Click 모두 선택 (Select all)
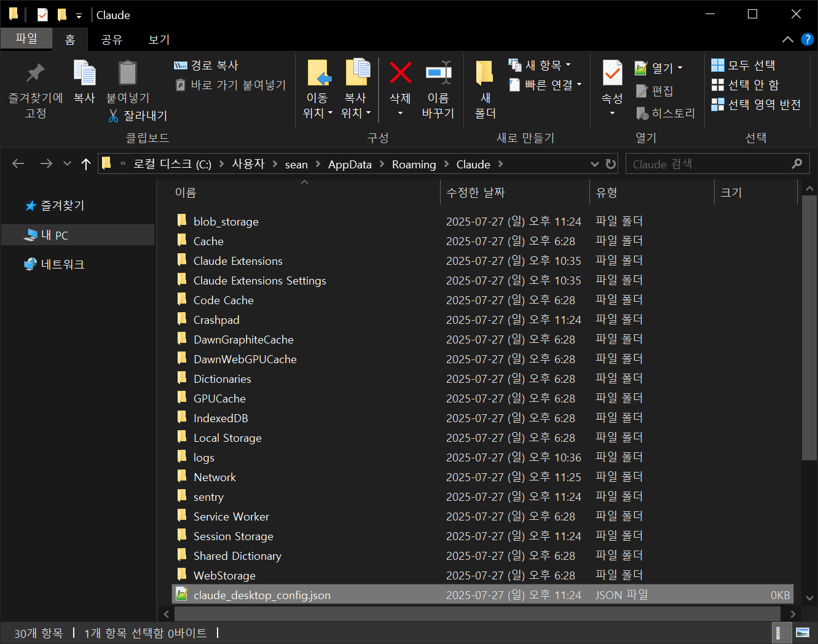The image size is (818, 644). 743,65
